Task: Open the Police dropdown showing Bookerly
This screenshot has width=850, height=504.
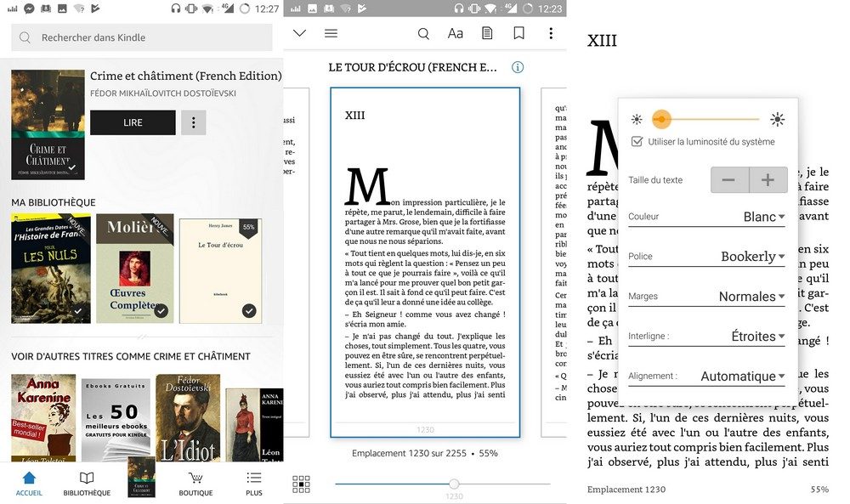Action: click(x=752, y=256)
